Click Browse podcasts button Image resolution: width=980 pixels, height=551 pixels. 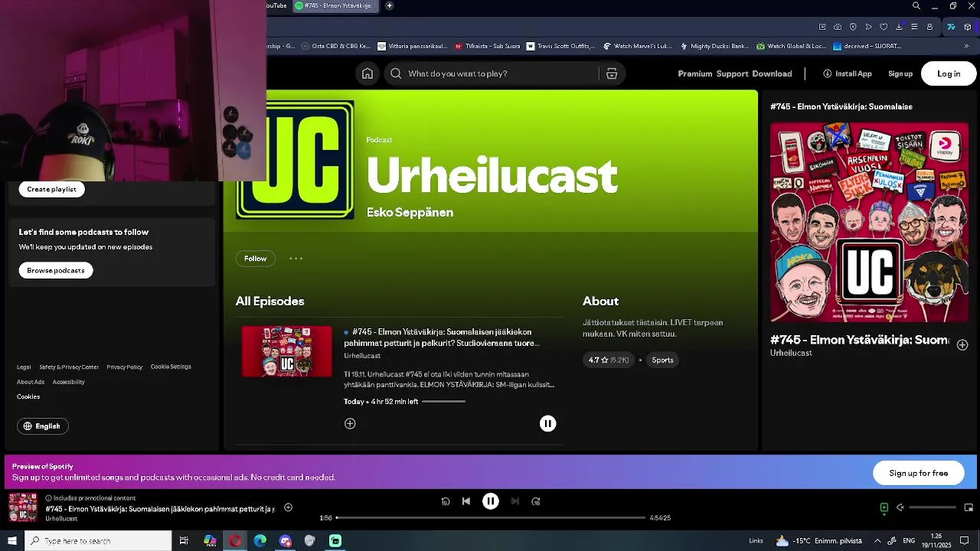pos(56,270)
